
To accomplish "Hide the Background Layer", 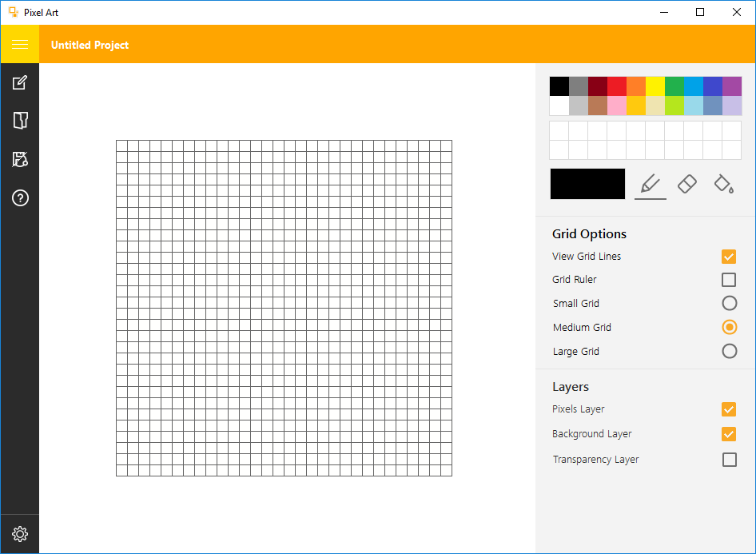I will click(x=729, y=434).
